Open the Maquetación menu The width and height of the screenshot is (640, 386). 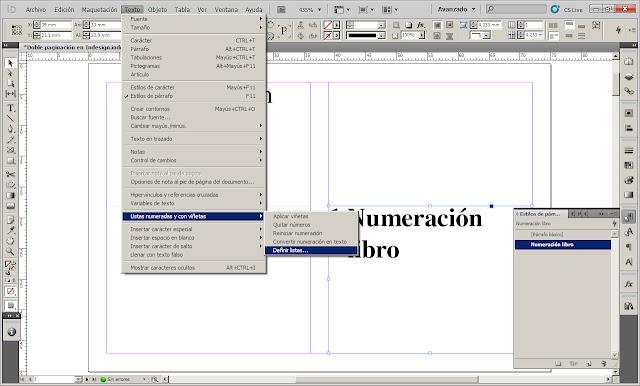99,9
